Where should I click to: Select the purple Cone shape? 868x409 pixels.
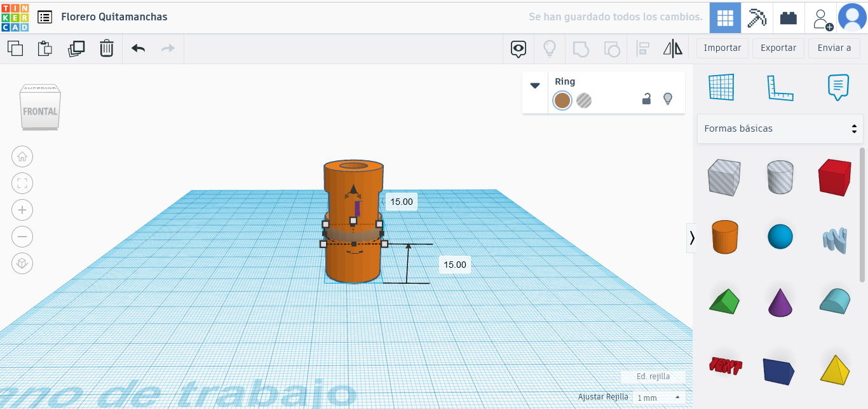(780, 302)
